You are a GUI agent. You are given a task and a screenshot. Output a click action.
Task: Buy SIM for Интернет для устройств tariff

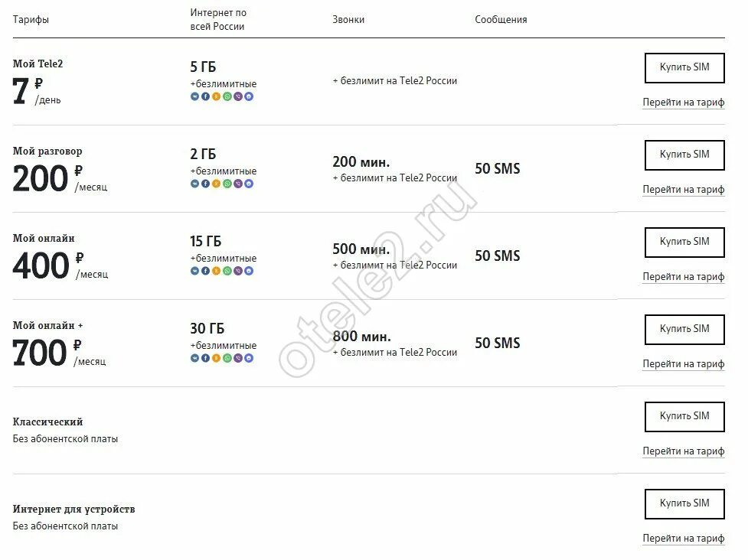tap(684, 504)
